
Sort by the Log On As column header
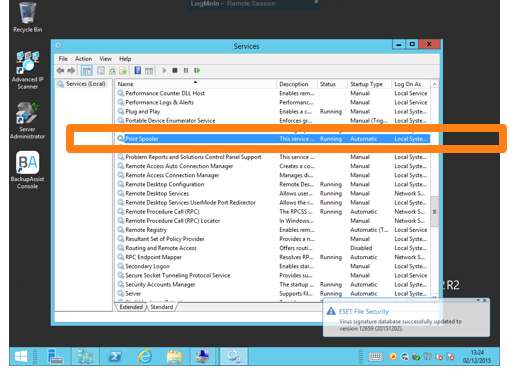tap(411, 84)
